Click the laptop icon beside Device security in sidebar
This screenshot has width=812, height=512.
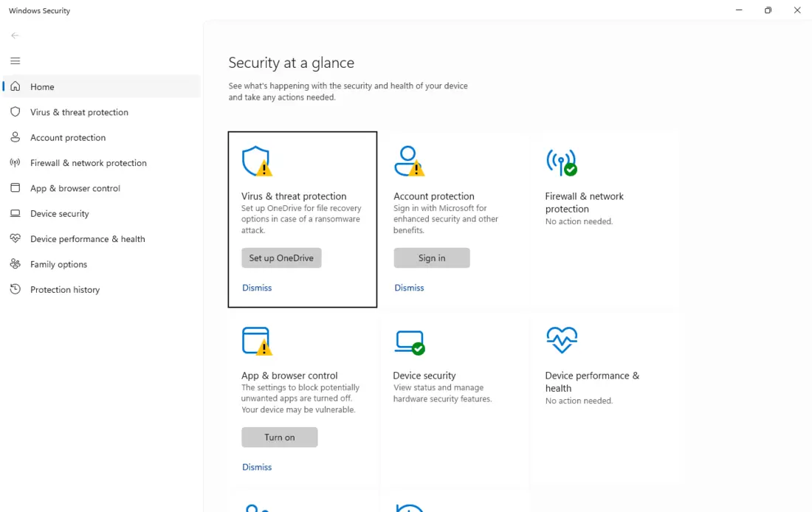pos(16,213)
